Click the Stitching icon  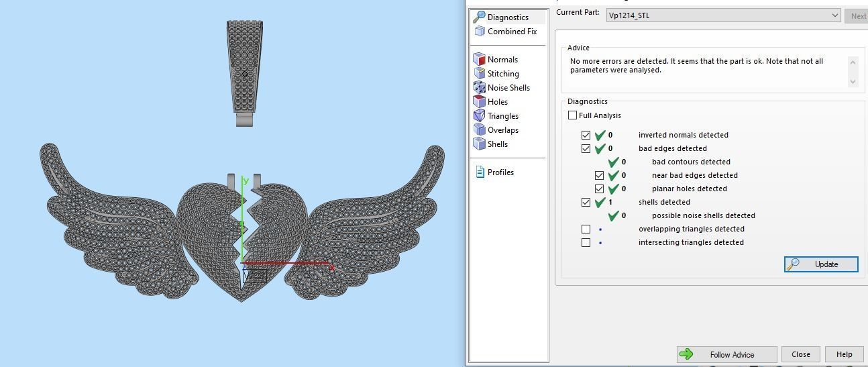click(x=479, y=73)
